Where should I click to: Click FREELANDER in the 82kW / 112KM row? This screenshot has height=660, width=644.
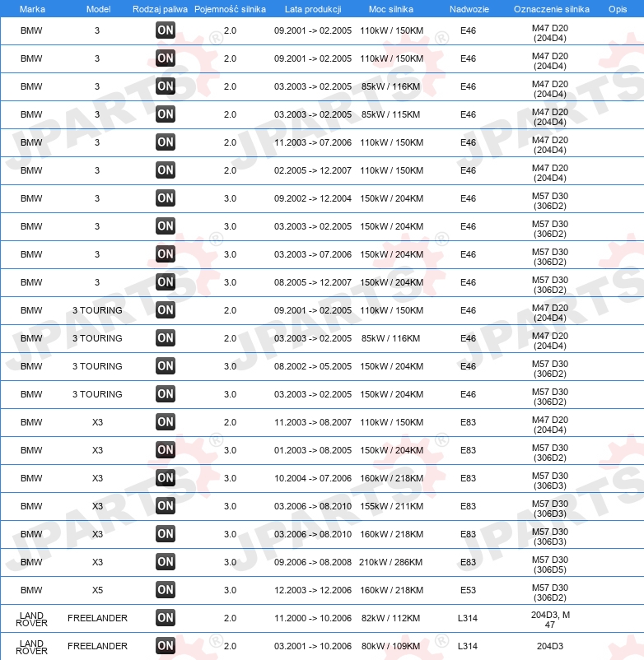pyautogui.click(x=97, y=618)
